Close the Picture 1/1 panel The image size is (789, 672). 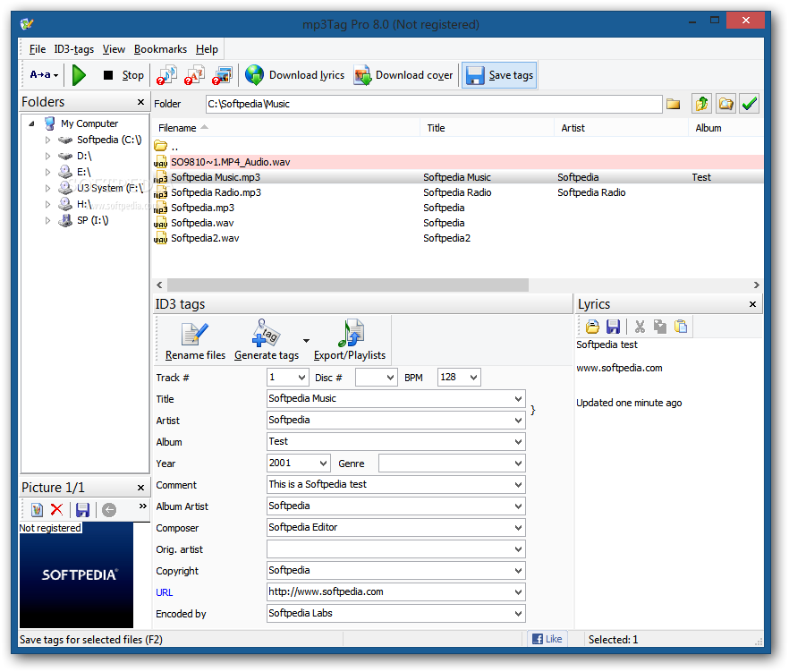point(141,488)
